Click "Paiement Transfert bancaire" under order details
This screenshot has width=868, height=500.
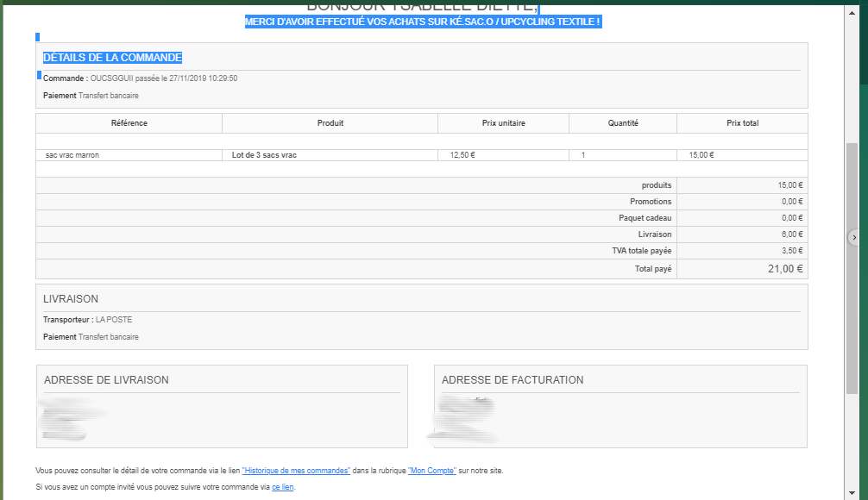(91, 96)
